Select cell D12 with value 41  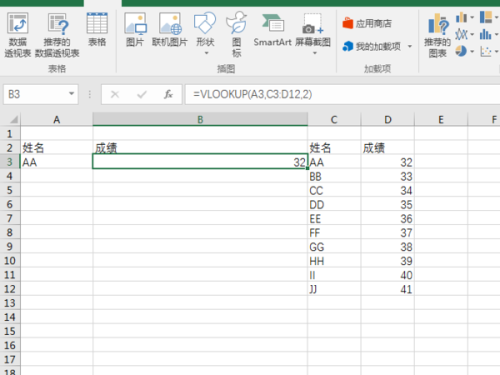(x=388, y=289)
